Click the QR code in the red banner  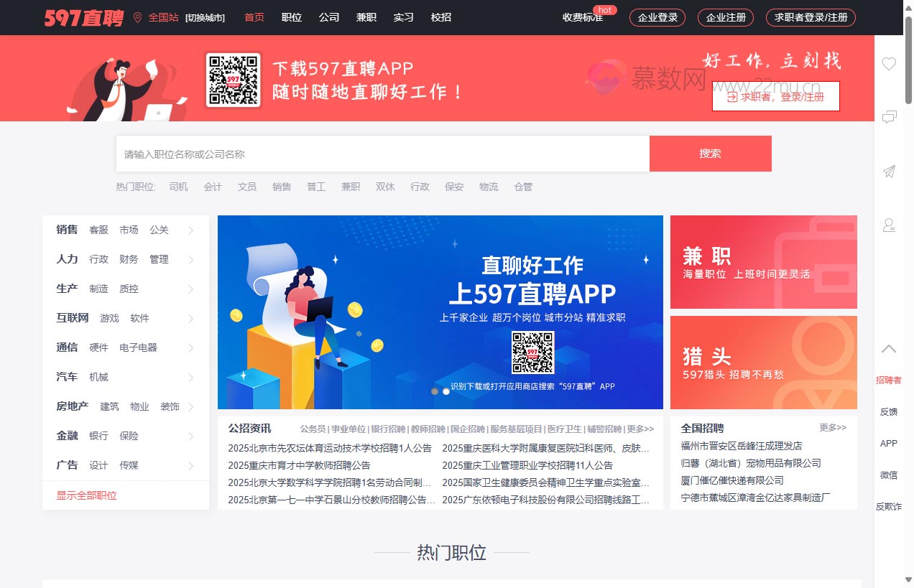click(234, 80)
